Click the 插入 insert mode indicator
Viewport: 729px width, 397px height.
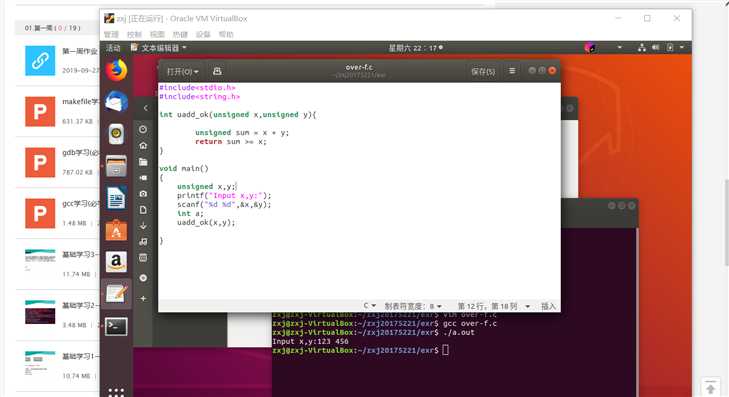coord(548,306)
